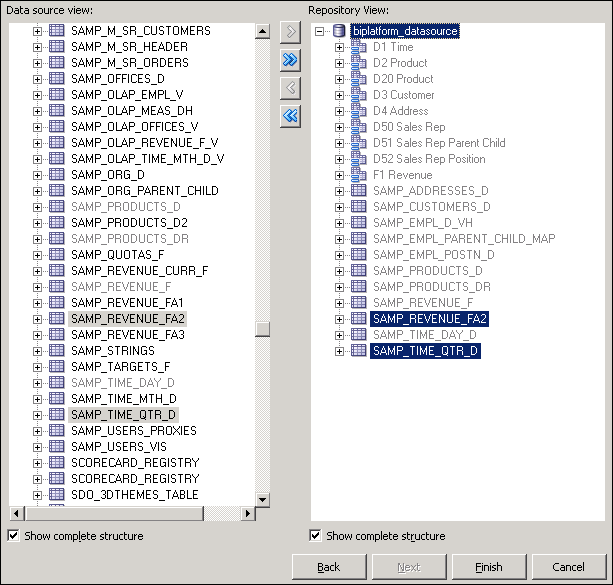Click the horizontal scrollbar thumb
The height and width of the screenshot is (585, 613).
(114, 513)
